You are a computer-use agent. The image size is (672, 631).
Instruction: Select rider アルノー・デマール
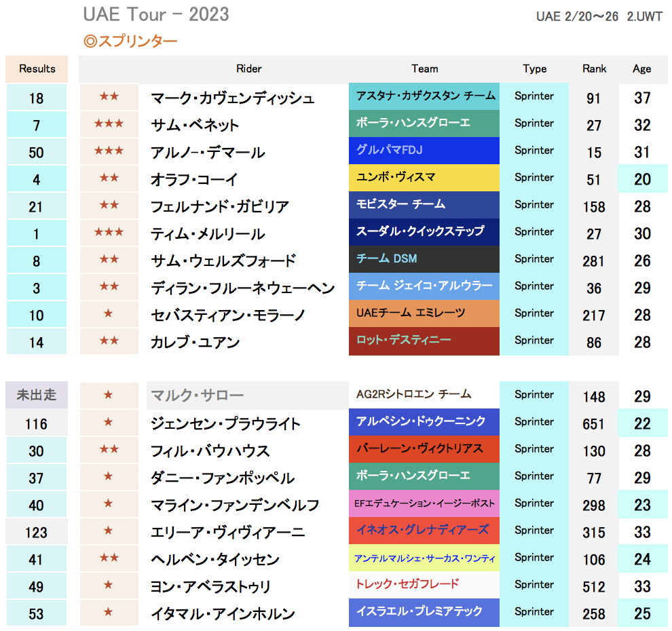208,153
